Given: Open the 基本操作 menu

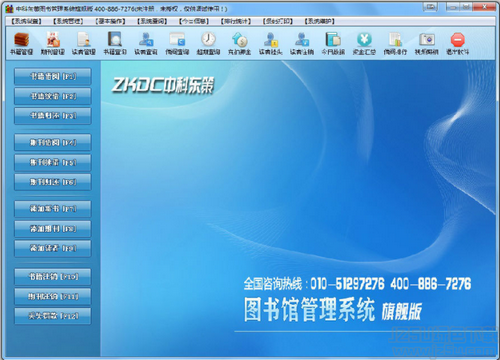Looking at the screenshot, I should 110,21.
